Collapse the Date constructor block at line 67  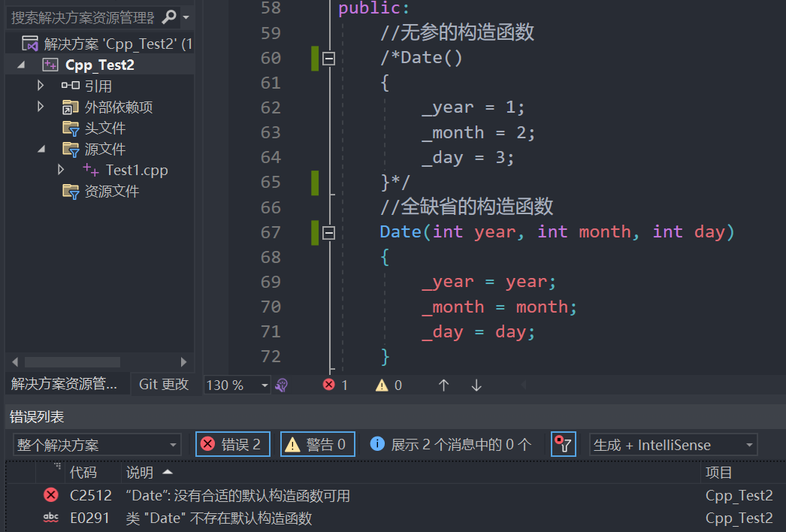pyautogui.click(x=329, y=233)
